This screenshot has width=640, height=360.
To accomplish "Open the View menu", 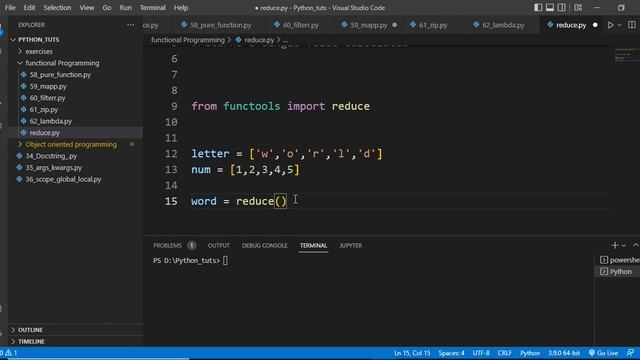I will point(87,7).
